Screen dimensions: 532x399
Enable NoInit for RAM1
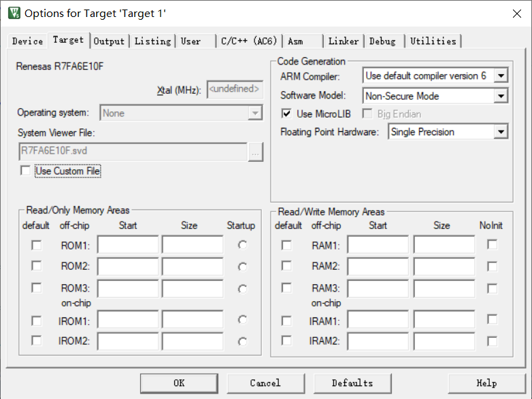click(x=493, y=245)
